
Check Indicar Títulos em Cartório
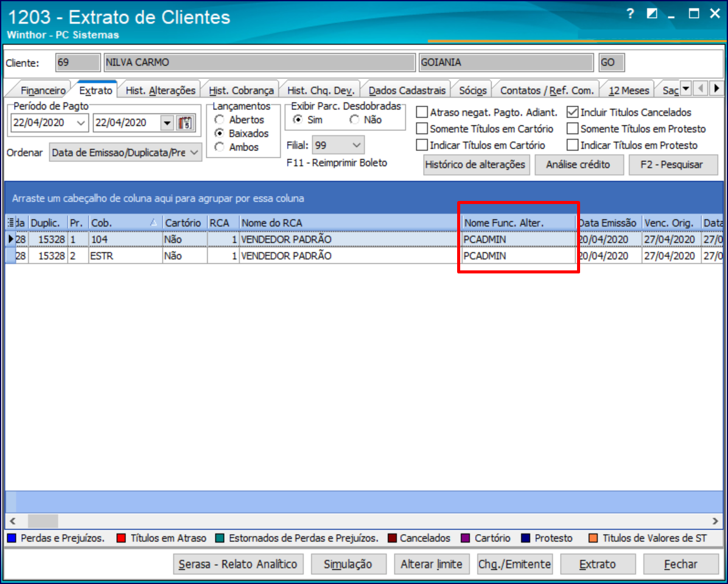click(x=422, y=146)
